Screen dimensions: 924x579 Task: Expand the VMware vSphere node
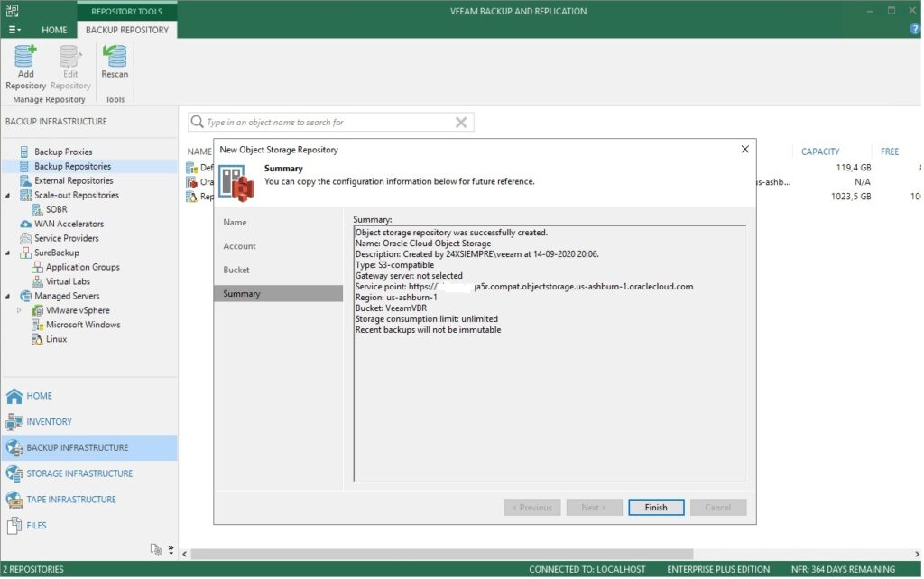[x=19, y=310]
